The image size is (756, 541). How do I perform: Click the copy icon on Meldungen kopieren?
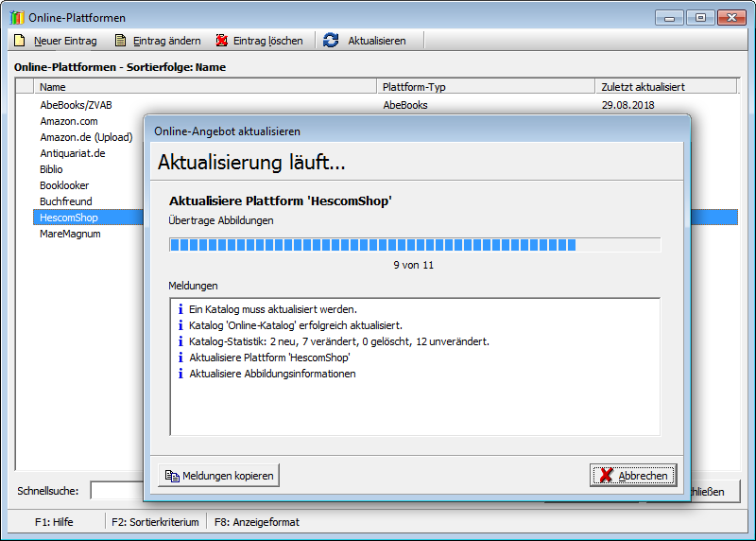[172, 476]
